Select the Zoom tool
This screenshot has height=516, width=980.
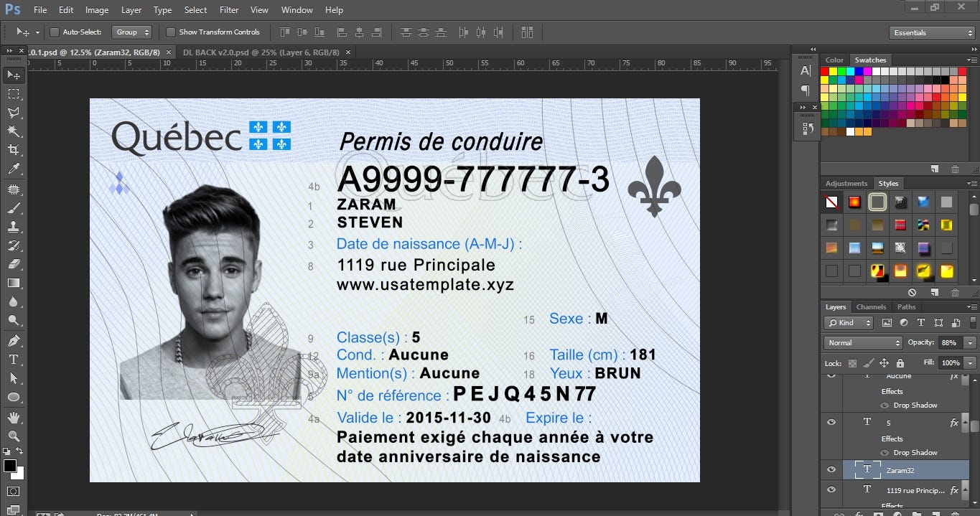pyautogui.click(x=14, y=436)
